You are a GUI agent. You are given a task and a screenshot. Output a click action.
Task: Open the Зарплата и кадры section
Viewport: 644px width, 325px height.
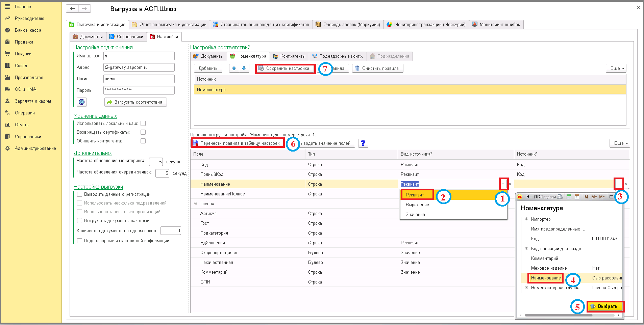click(x=33, y=101)
